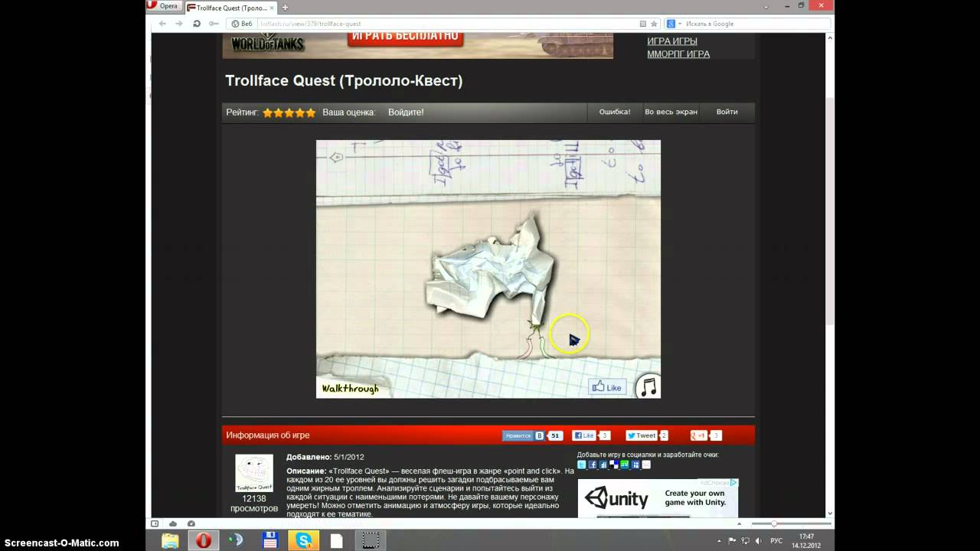
Task: Click the Opera menu button
Action: click(162, 6)
